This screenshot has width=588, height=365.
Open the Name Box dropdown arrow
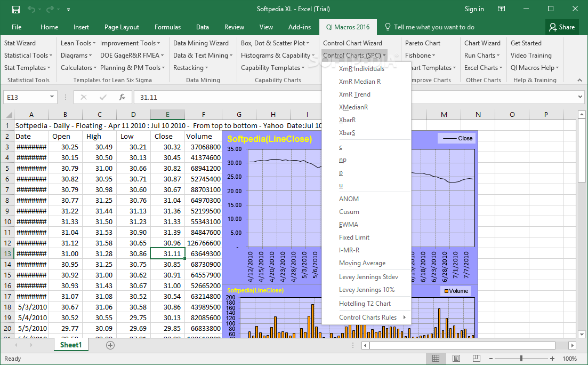coord(52,97)
